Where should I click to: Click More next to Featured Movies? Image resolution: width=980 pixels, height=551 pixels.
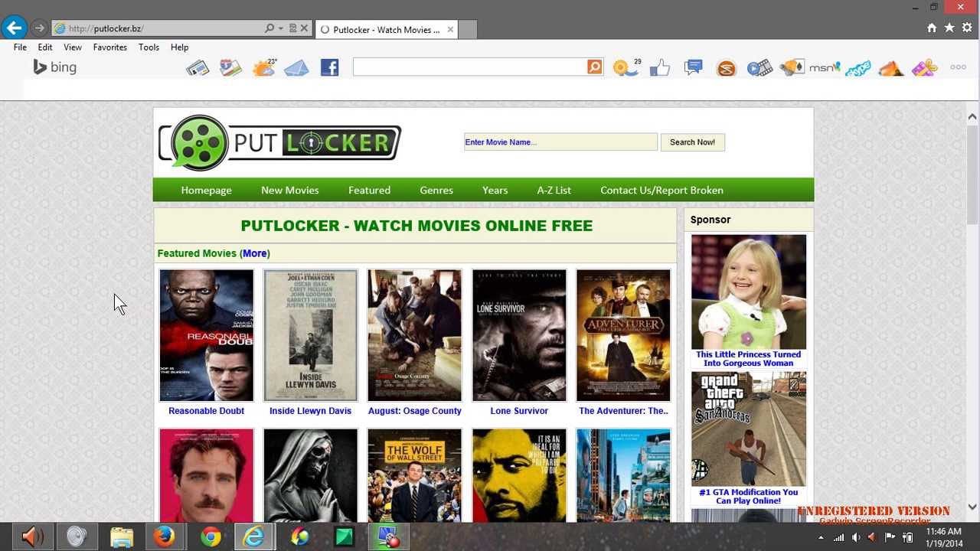coord(255,253)
